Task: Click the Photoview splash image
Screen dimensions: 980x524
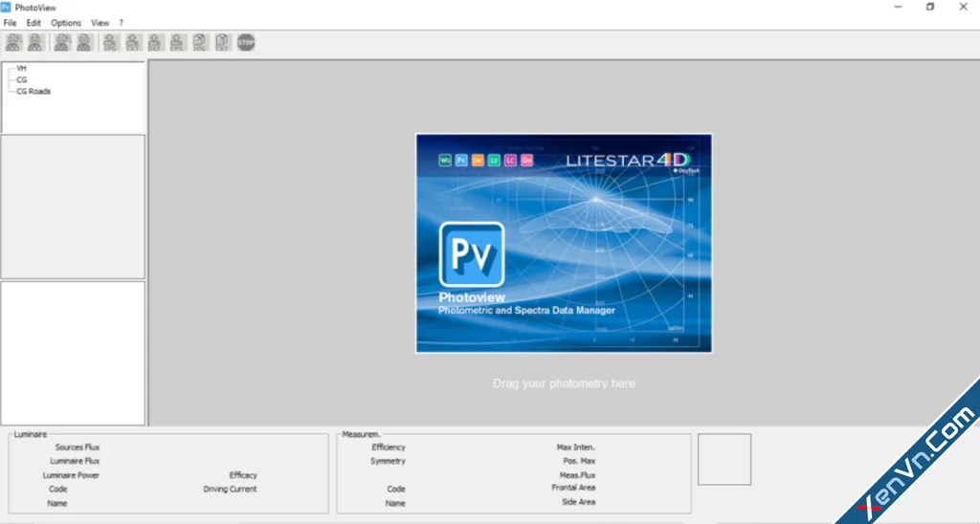Action: pyautogui.click(x=564, y=243)
